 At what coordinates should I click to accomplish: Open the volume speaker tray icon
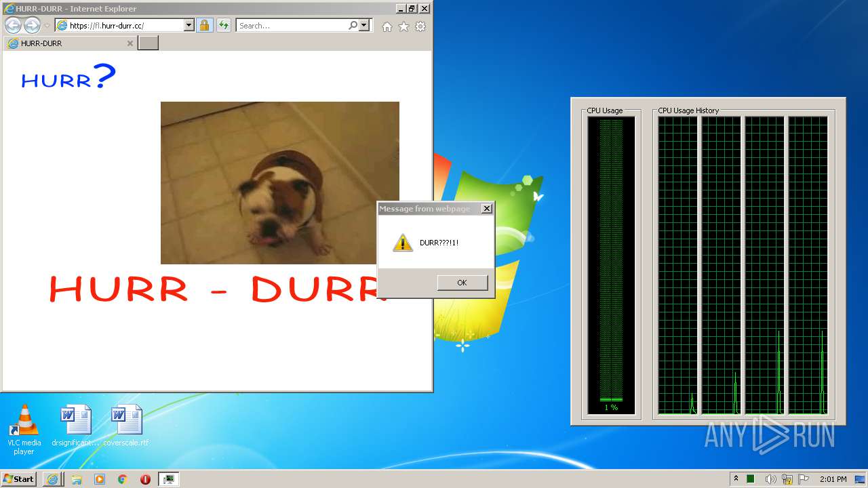click(770, 479)
